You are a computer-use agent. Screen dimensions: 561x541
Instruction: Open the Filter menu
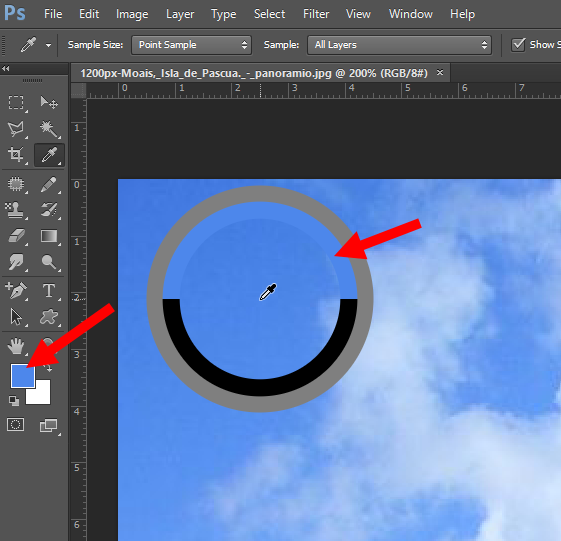point(316,14)
